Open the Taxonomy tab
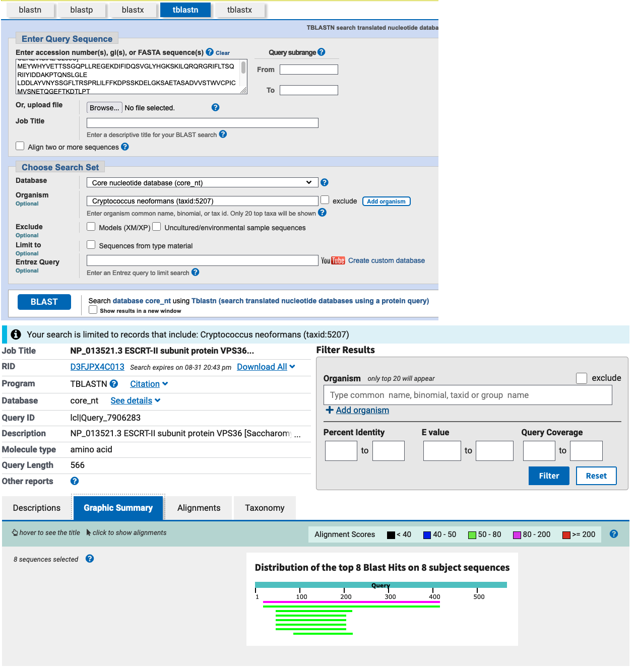This screenshot has height=672, width=636. pyautogui.click(x=265, y=508)
